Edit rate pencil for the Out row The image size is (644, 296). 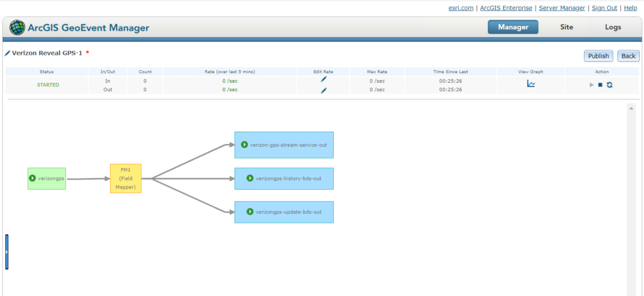(324, 90)
